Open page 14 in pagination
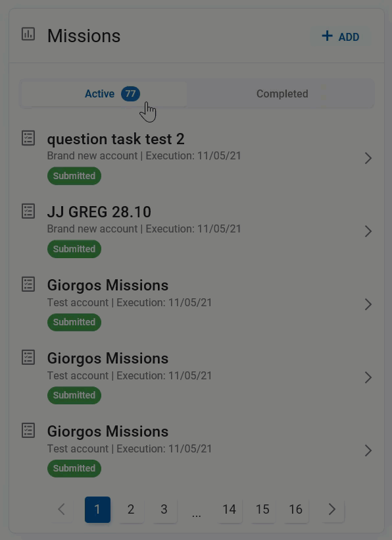This screenshot has height=540, width=392. (x=230, y=509)
